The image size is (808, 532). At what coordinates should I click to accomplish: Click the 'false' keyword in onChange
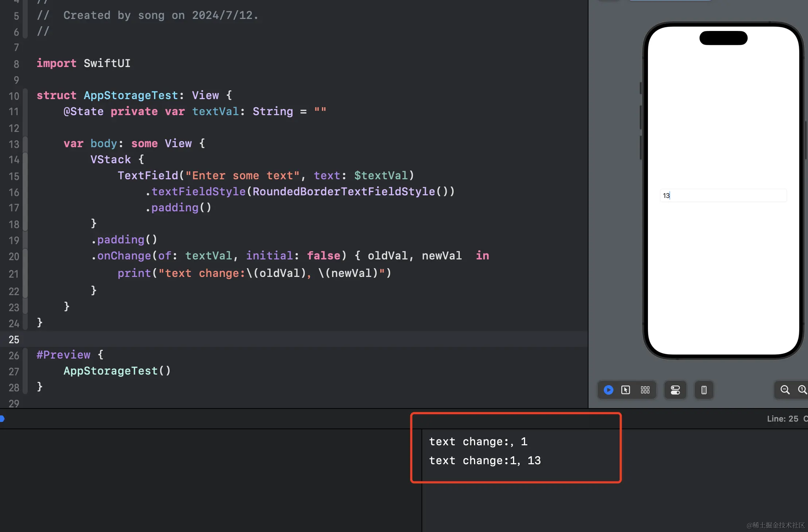click(323, 256)
